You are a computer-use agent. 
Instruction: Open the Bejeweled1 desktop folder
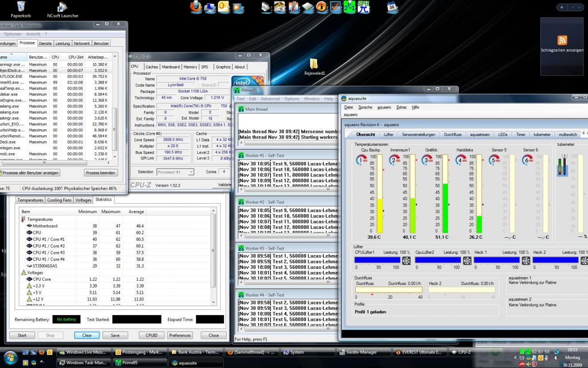314,64
